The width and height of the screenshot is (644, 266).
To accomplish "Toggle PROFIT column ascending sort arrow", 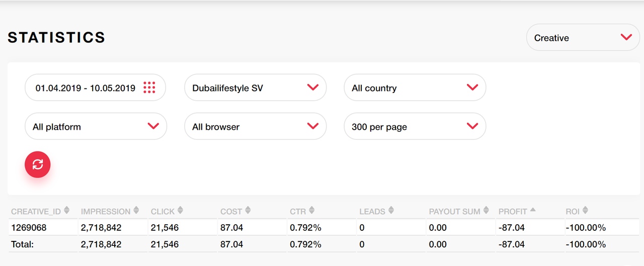I will coord(533,210).
